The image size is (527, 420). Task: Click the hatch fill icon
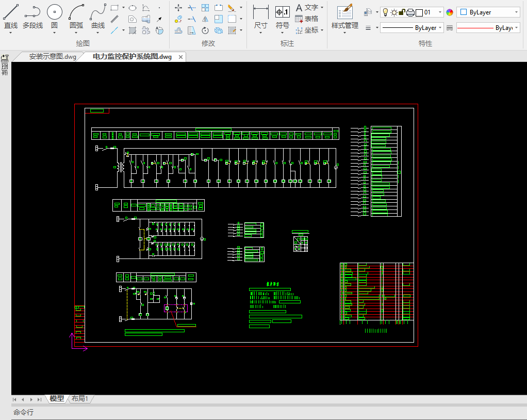[133, 30]
